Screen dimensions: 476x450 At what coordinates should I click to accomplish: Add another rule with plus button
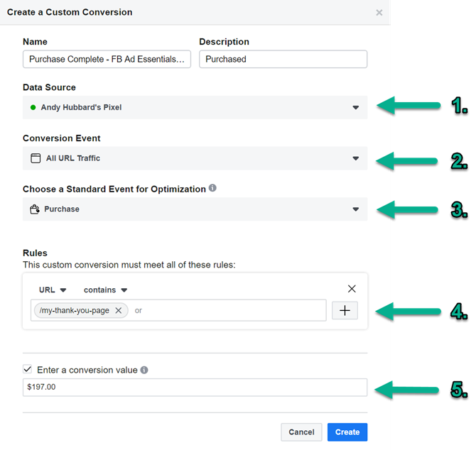click(345, 310)
